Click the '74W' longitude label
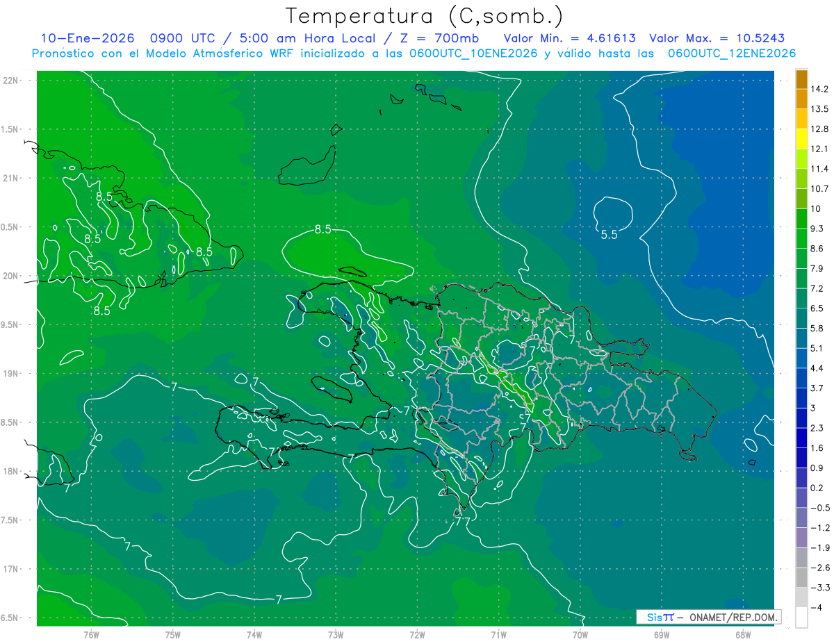The width and height of the screenshot is (834, 644). point(254,634)
